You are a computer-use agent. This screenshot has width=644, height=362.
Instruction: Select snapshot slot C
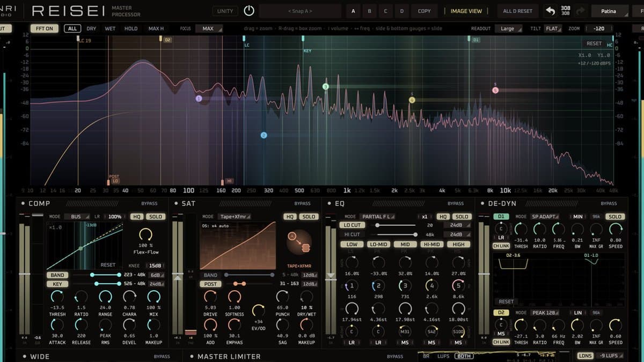[x=386, y=11]
